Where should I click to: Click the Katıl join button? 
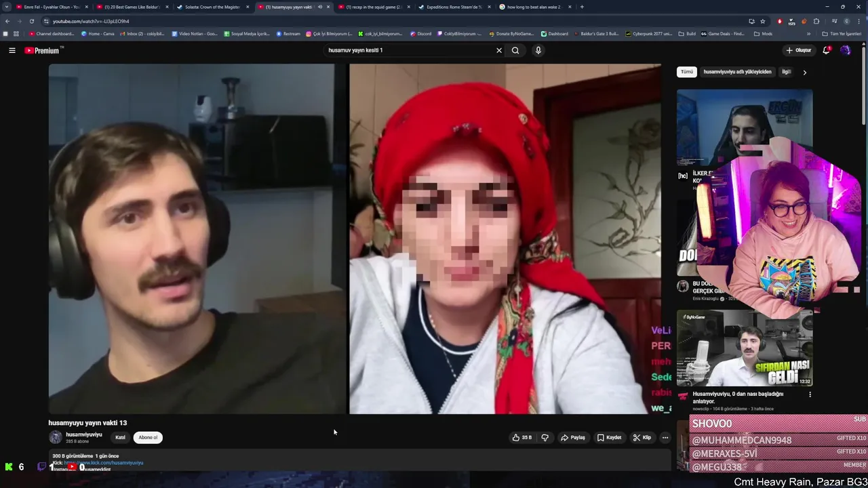click(120, 438)
